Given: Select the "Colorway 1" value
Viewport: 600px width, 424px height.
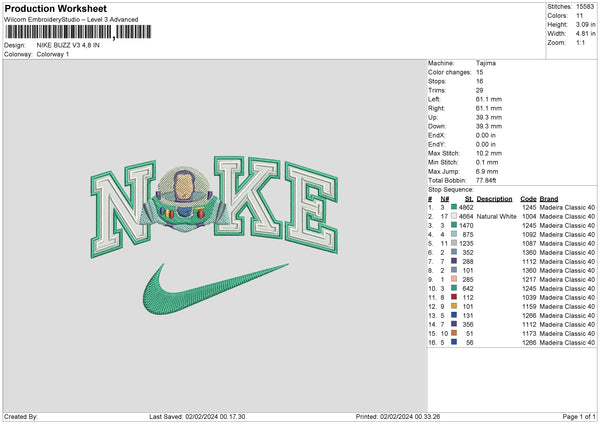Looking at the screenshot, I should (53, 54).
